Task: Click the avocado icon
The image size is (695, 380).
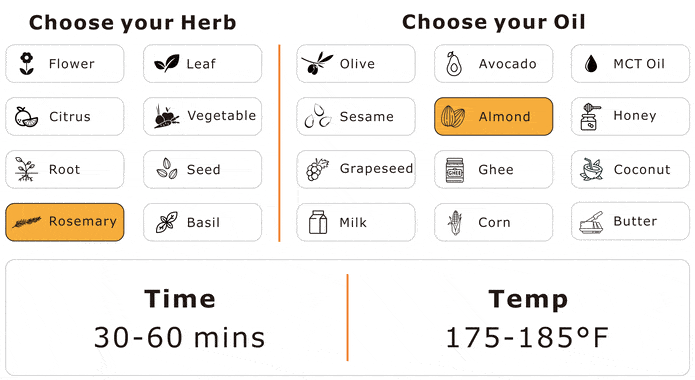Action: point(454,63)
